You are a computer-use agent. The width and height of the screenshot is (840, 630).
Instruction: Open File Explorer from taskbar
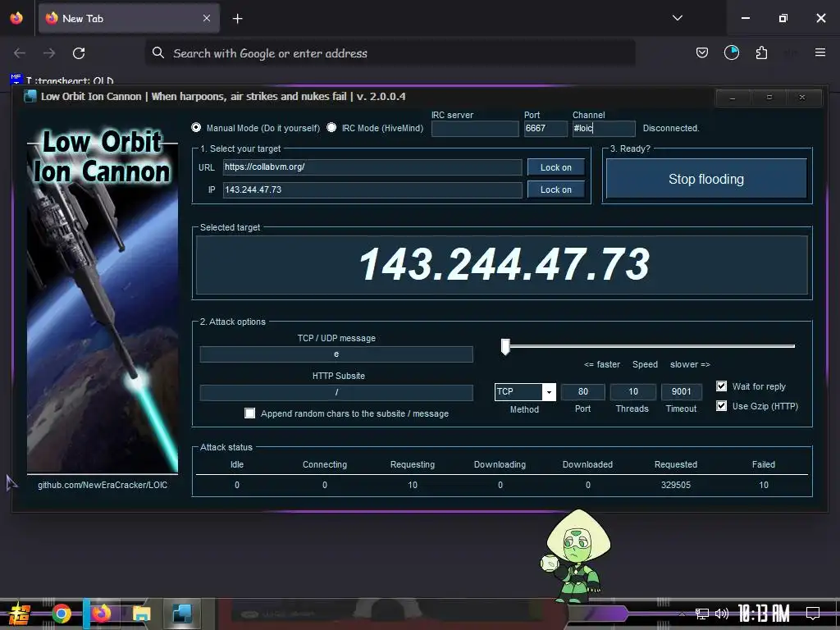(x=141, y=614)
